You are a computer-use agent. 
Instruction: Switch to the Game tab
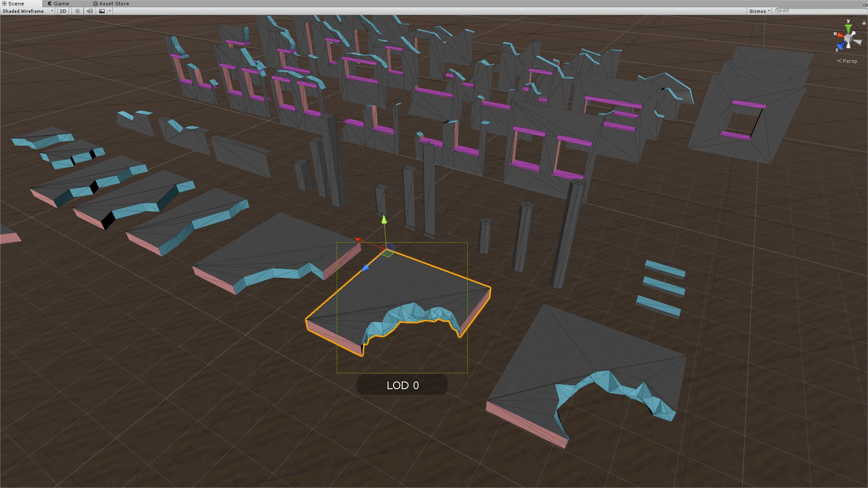61,3
